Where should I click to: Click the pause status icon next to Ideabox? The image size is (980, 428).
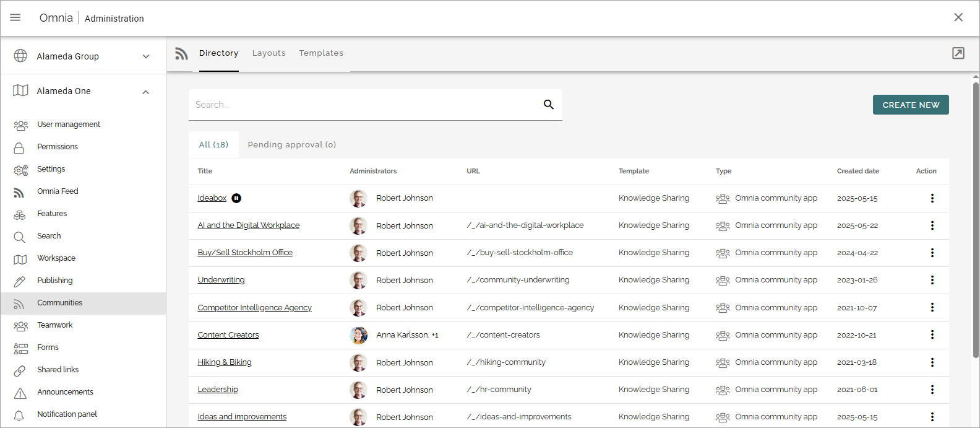(236, 198)
